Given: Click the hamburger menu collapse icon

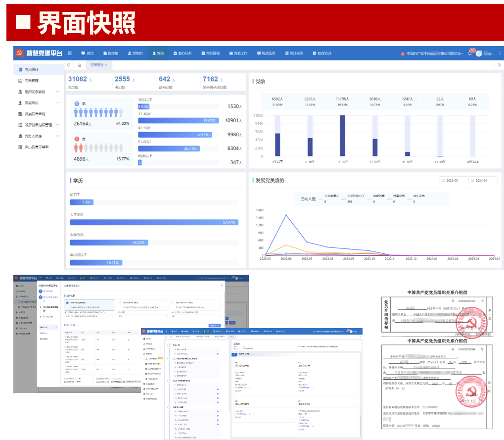Looking at the screenshot, I should point(70,53).
